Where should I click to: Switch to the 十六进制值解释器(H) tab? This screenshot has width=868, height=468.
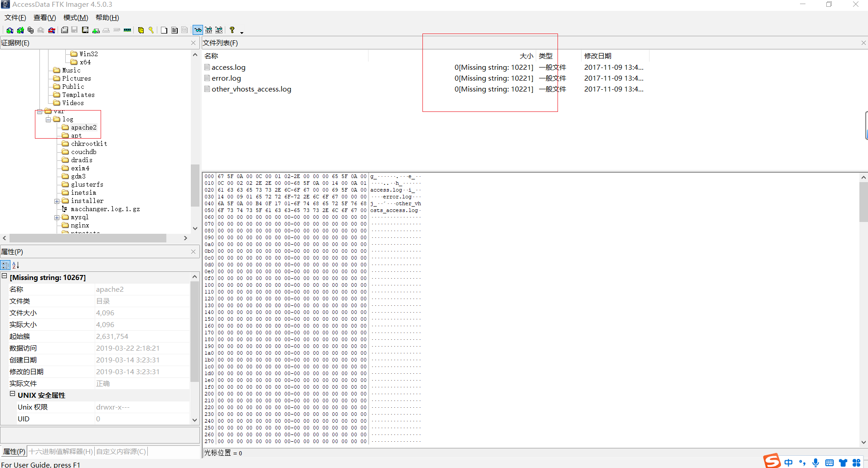[61, 451]
